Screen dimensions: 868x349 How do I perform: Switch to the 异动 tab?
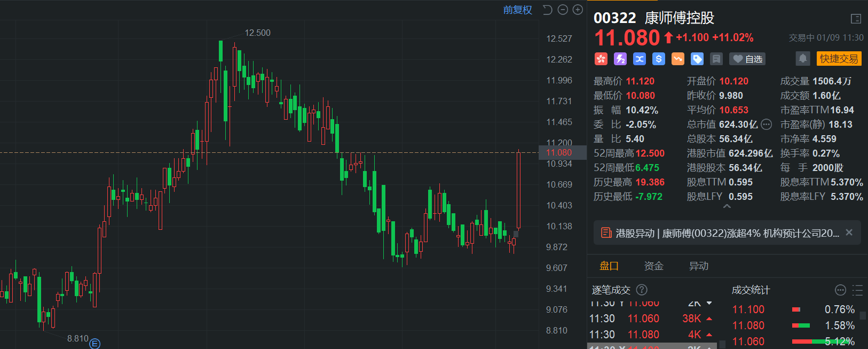pyautogui.click(x=699, y=266)
